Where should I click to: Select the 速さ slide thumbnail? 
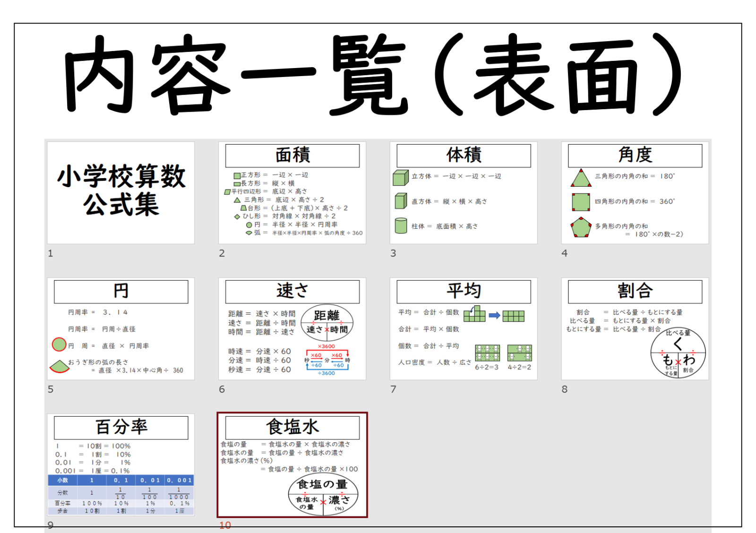pos(292,329)
